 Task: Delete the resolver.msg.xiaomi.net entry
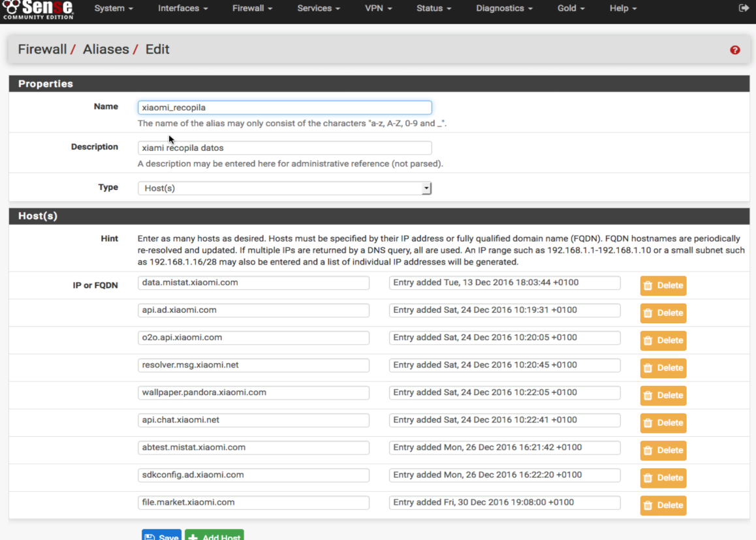point(663,368)
